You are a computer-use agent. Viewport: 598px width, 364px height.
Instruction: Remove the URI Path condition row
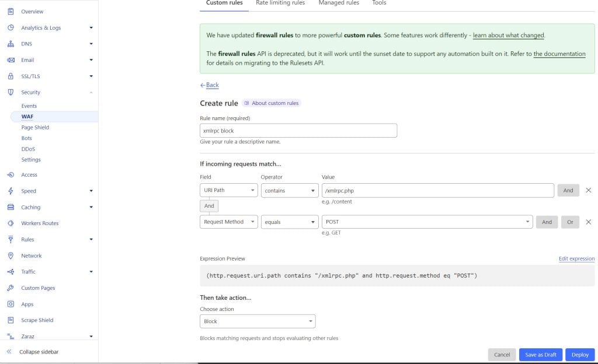[x=588, y=190]
